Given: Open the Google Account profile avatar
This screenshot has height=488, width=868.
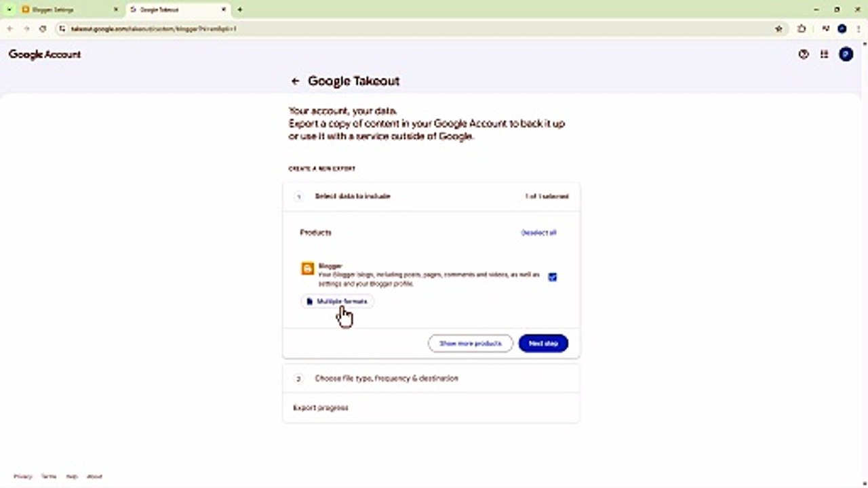Looking at the screenshot, I should pyautogui.click(x=846, y=54).
